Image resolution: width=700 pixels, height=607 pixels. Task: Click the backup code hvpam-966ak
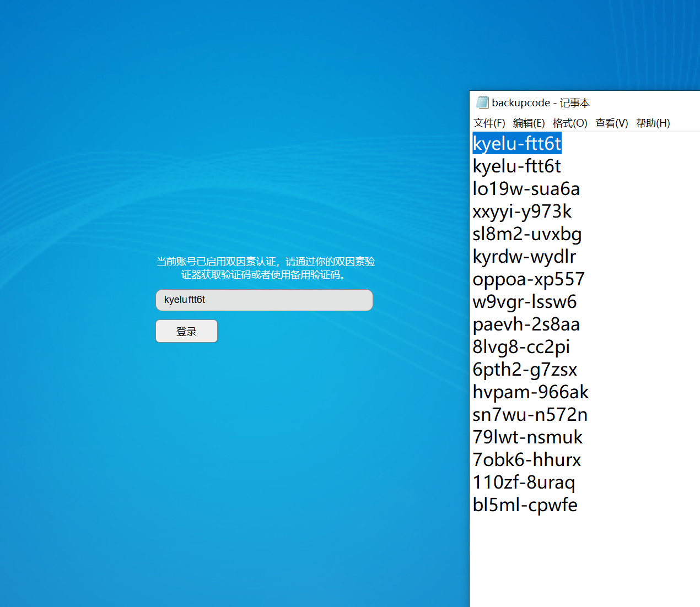pyautogui.click(x=531, y=392)
